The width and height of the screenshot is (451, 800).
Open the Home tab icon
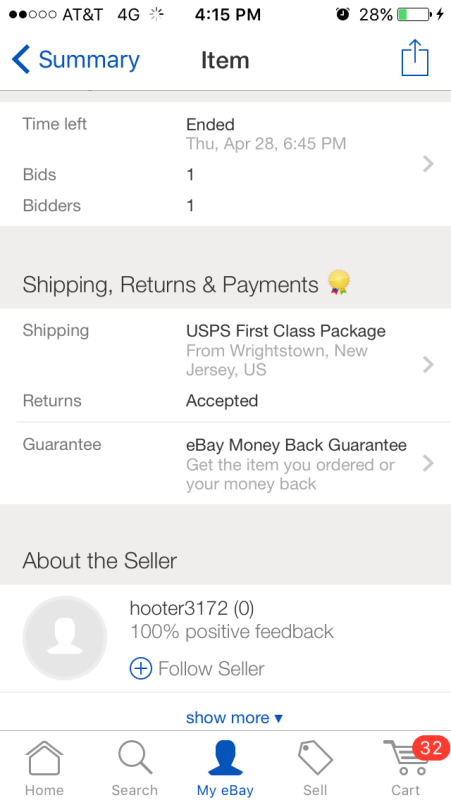point(44,759)
